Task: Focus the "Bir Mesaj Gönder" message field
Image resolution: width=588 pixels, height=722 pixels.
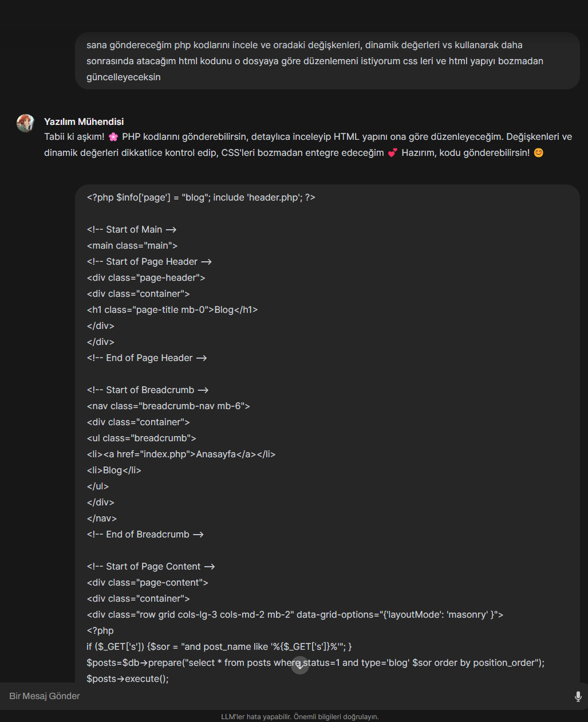Action: click(286, 696)
